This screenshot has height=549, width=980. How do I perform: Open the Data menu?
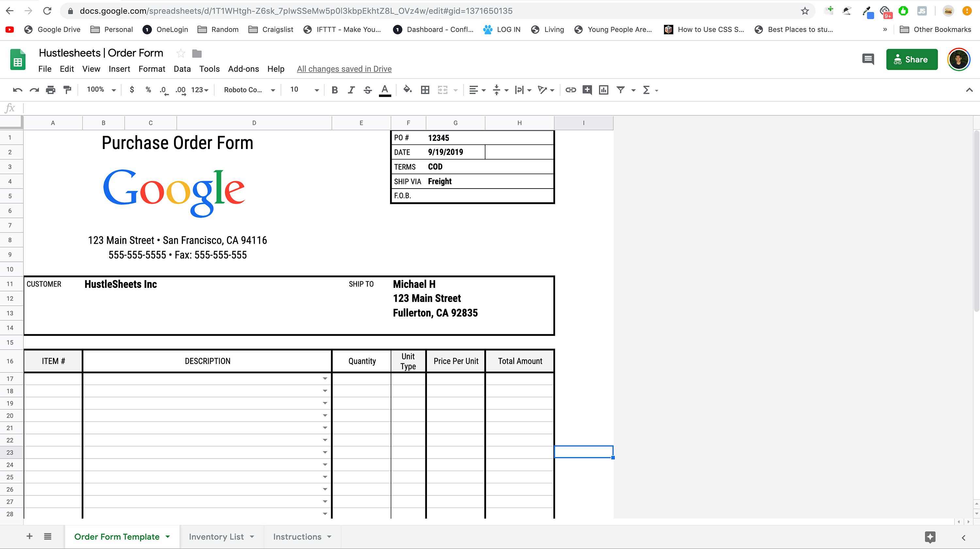tap(182, 69)
